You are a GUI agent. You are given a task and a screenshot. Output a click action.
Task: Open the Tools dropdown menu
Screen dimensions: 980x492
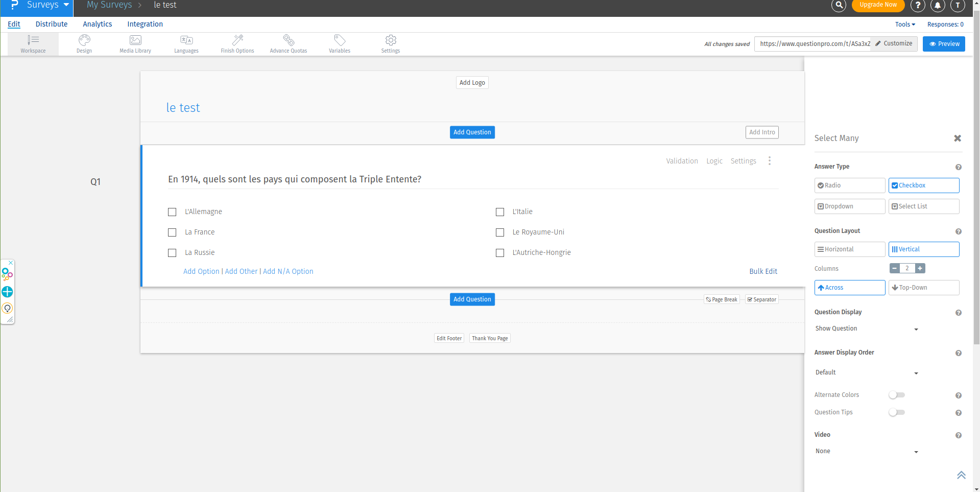point(905,25)
